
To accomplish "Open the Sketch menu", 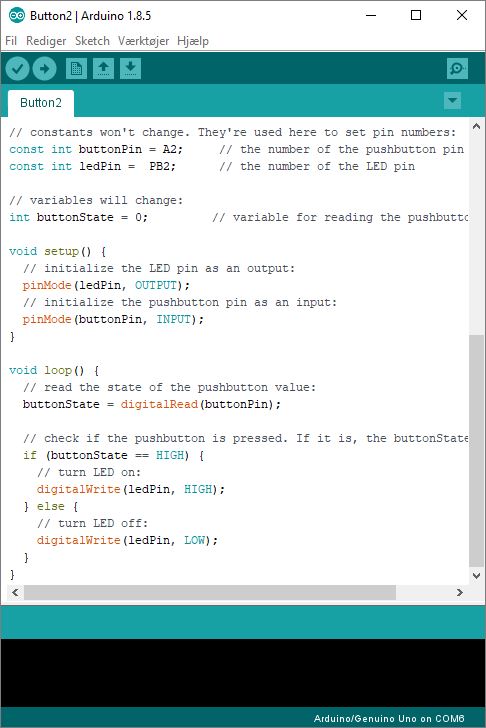I will click(92, 41).
